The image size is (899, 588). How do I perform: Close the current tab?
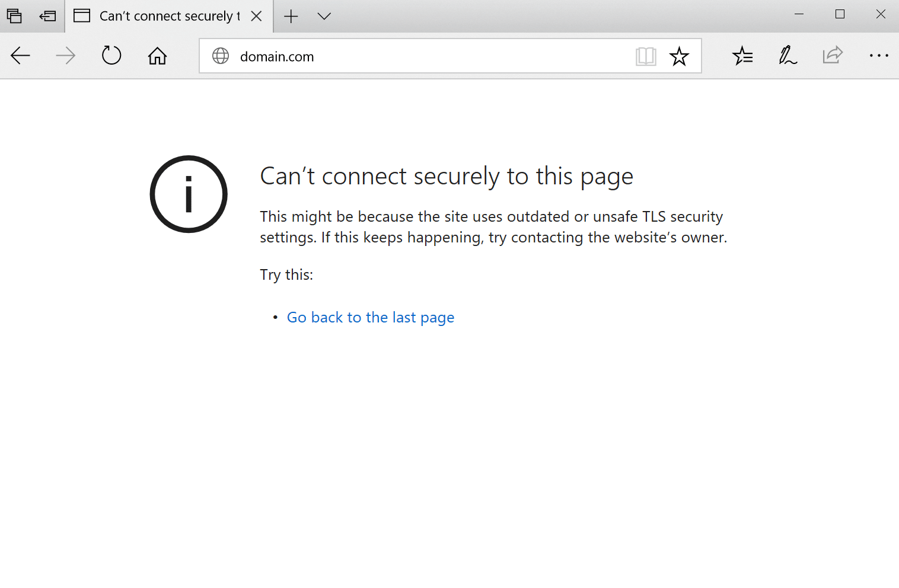pos(256,16)
